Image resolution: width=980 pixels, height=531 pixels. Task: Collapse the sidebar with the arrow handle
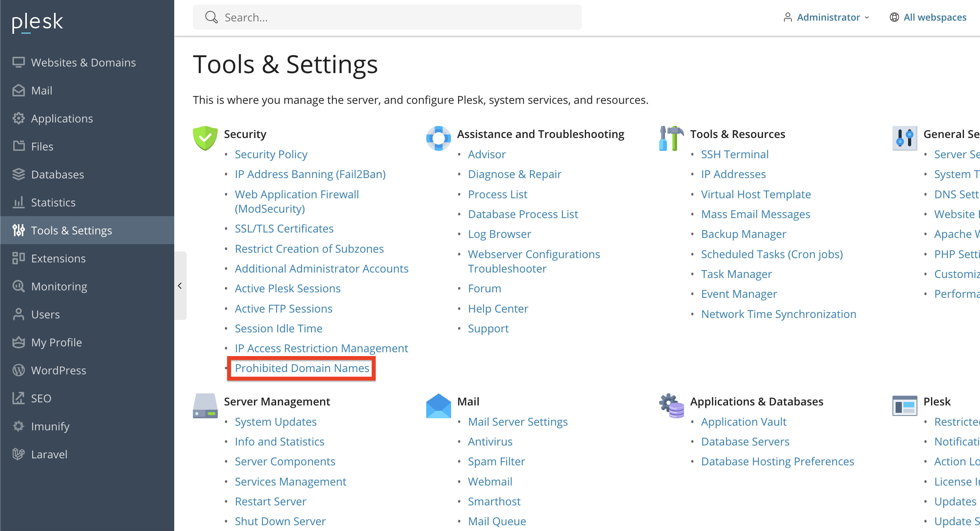coord(180,286)
